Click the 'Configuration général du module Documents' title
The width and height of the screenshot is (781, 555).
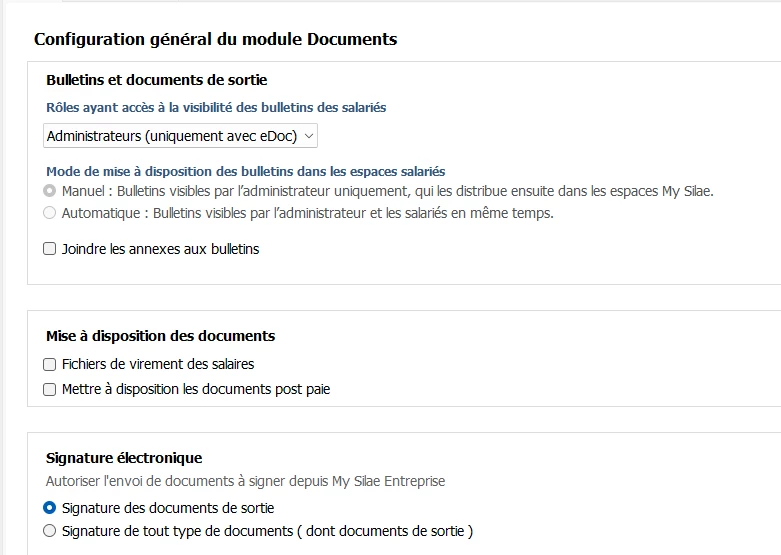point(215,39)
